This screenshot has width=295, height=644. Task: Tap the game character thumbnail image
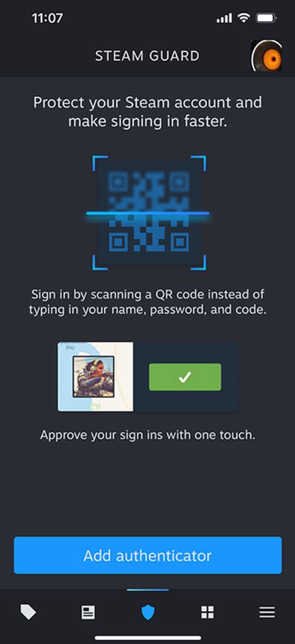[x=94, y=377]
